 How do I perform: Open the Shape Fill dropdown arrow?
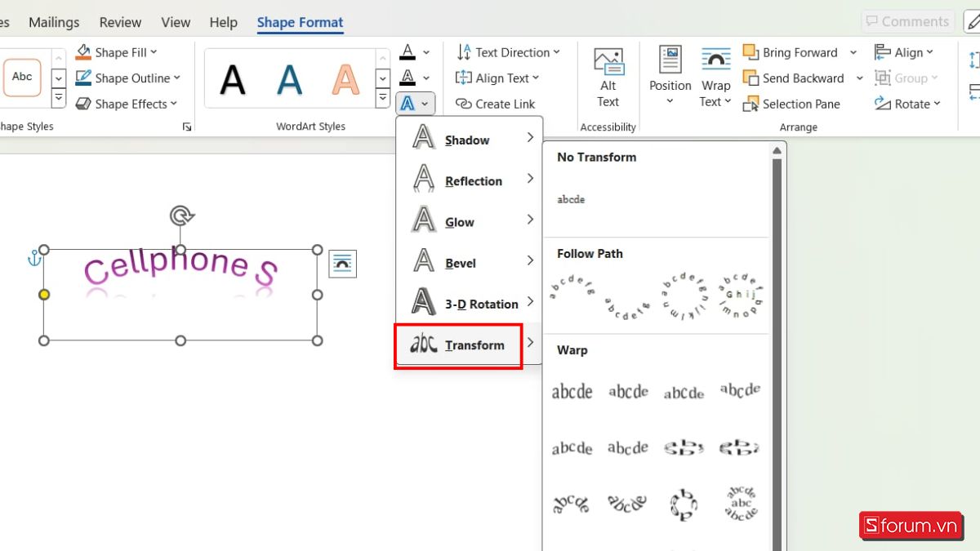[154, 52]
